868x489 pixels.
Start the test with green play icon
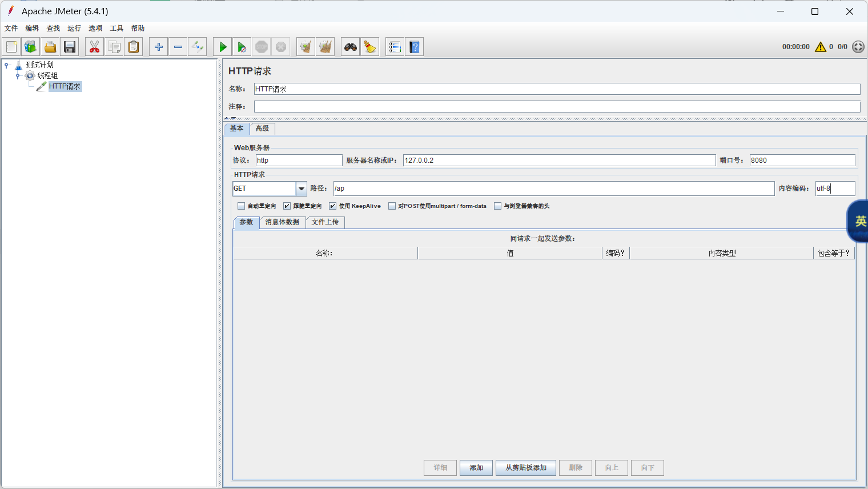pyautogui.click(x=223, y=47)
